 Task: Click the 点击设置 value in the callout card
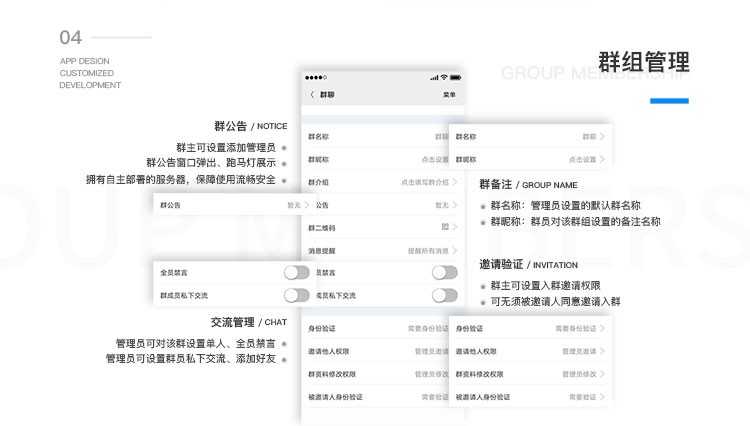pos(582,160)
